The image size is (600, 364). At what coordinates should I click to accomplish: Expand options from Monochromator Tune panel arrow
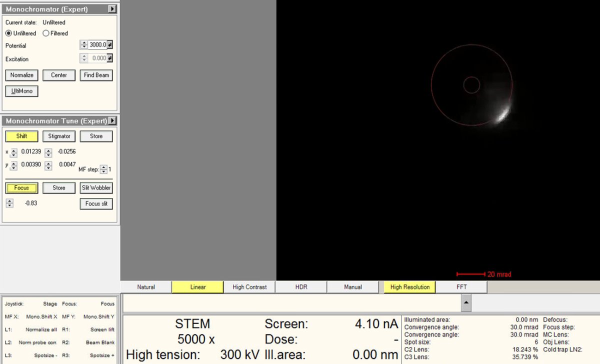112,120
